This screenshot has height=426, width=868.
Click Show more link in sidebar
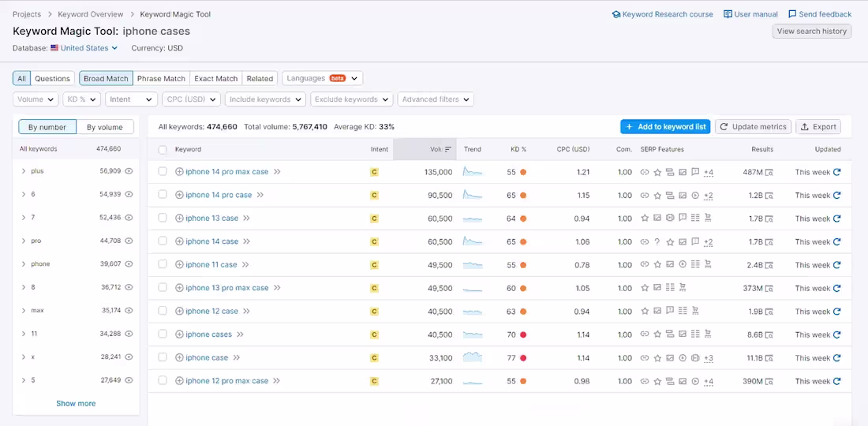(76, 404)
